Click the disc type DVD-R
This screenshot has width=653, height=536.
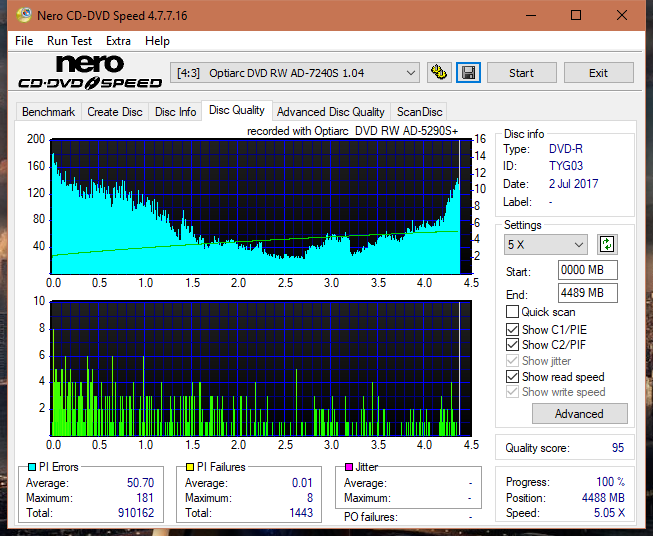(566, 149)
